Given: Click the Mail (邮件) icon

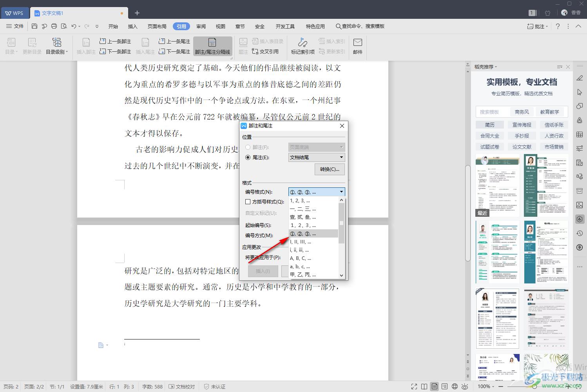Looking at the screenshot, I should 358,46.
